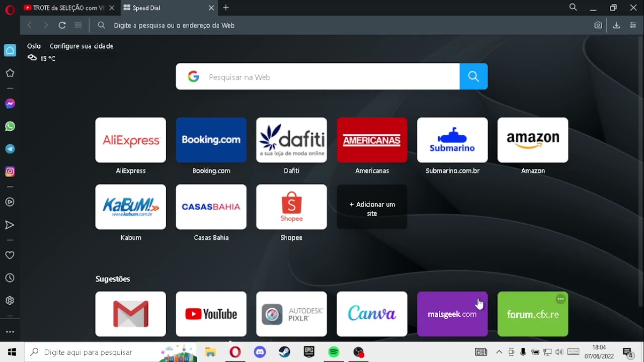Click the Speed Dial grid toolbar icon
Image resolution: width=644 pixels, height=362 pixels.
pos(78,25)
